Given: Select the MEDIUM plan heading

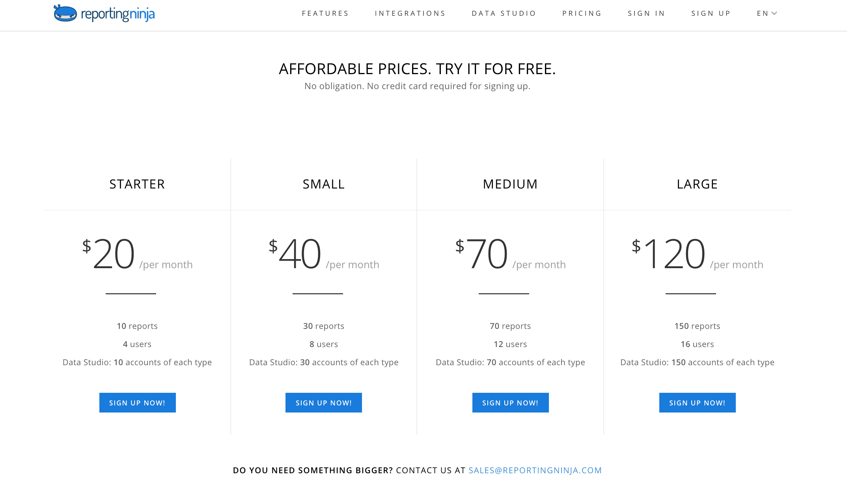Looking at the screenshot, I should point(510,184).
